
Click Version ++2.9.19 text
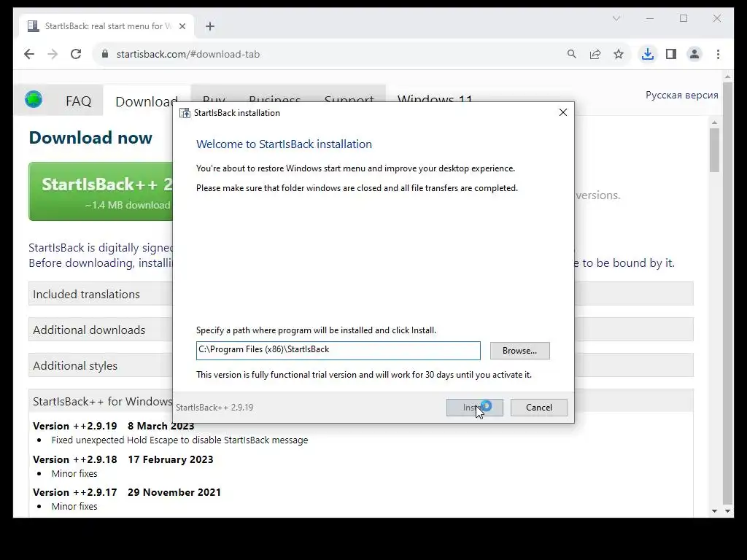pos(75,426)
